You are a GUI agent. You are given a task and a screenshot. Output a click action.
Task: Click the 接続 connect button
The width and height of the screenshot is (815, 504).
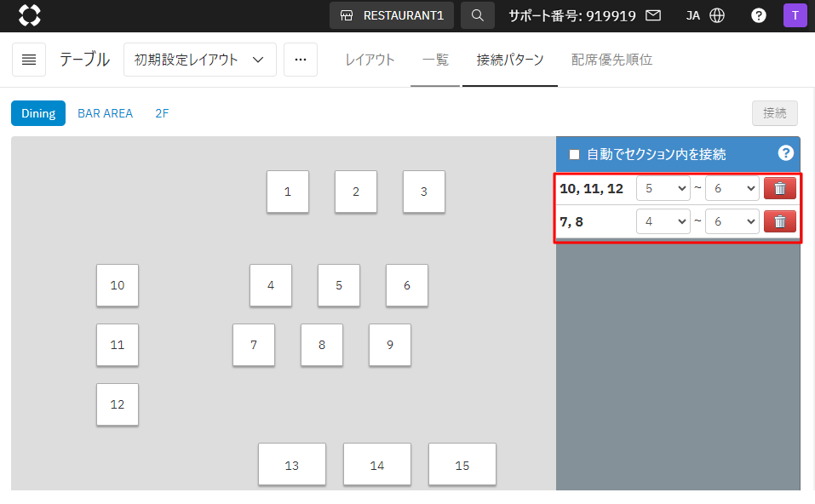point(774,112)
